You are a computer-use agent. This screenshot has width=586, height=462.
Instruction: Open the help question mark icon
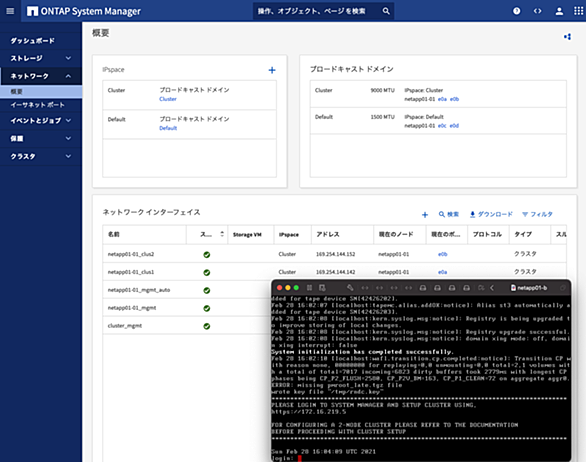point(516,11)
